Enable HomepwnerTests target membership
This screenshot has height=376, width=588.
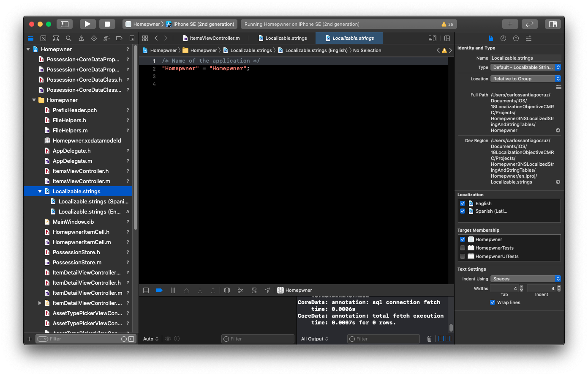[x=463, y=248]
